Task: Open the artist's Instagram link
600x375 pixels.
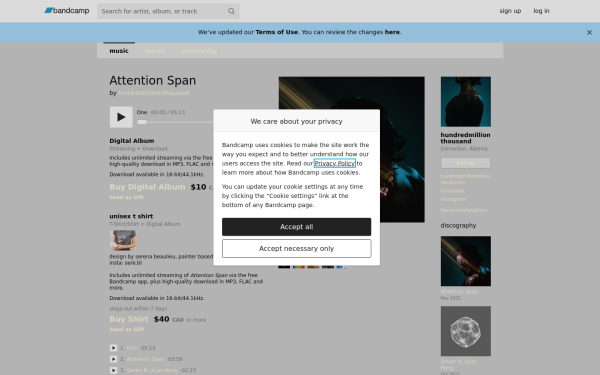Action: pyautogui.click(x=453, y=199)
